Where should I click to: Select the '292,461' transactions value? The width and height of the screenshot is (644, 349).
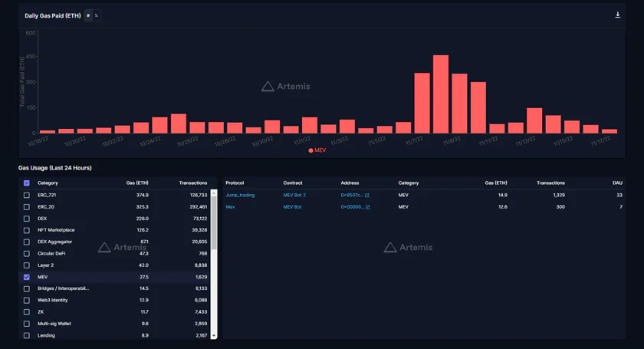coord(199,207)
